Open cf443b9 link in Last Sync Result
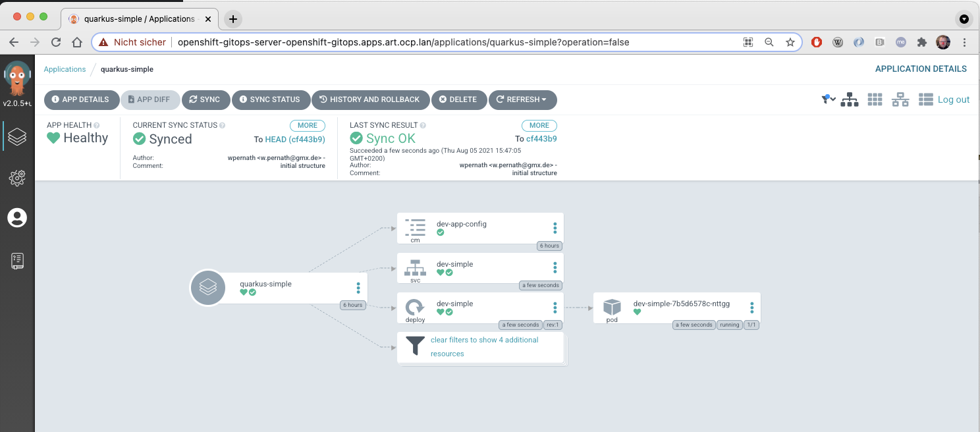980x432 pixels. click(x=541, y=139)
